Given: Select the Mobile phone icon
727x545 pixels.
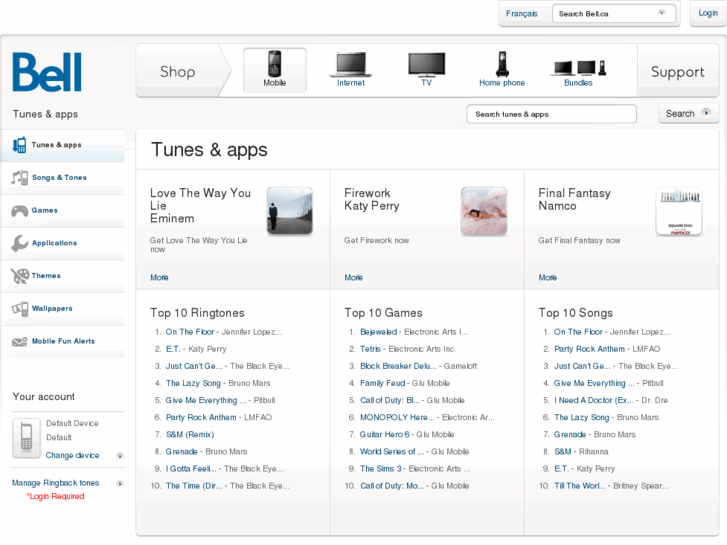Looking at the screenshot, I should 274,65.
